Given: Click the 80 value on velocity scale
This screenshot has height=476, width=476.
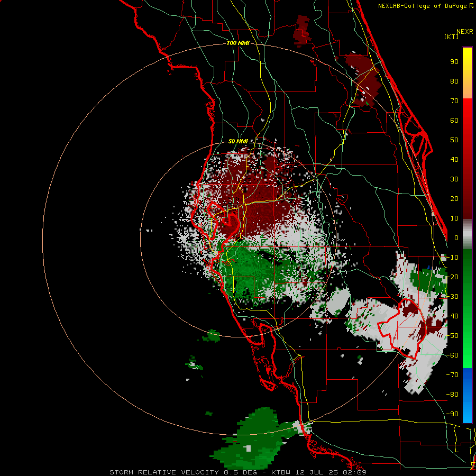Looking at the screenshot, I should pos(454,81).
